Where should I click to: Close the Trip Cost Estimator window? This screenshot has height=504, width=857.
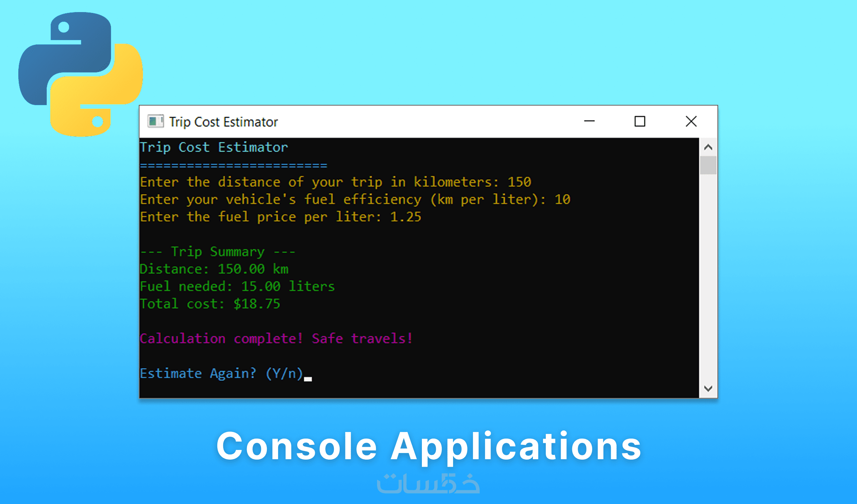(x=691, y=122)
